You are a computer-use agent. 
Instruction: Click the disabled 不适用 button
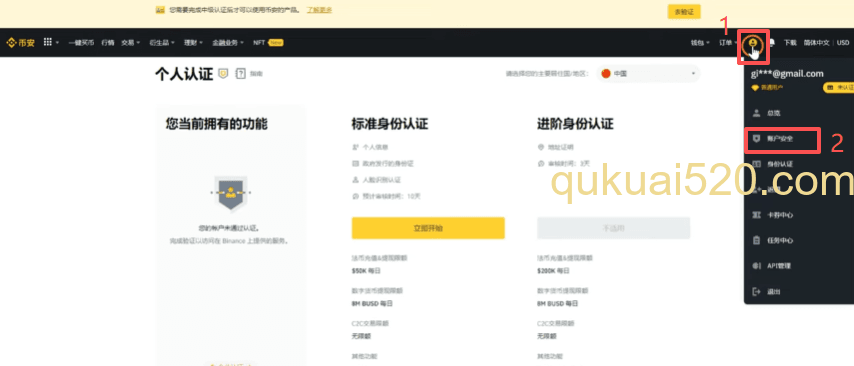[613, 228]
